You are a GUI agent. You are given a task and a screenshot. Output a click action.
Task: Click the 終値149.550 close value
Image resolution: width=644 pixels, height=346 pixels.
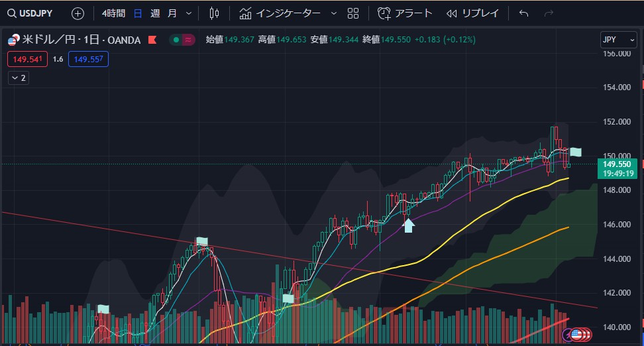point(386,40)
